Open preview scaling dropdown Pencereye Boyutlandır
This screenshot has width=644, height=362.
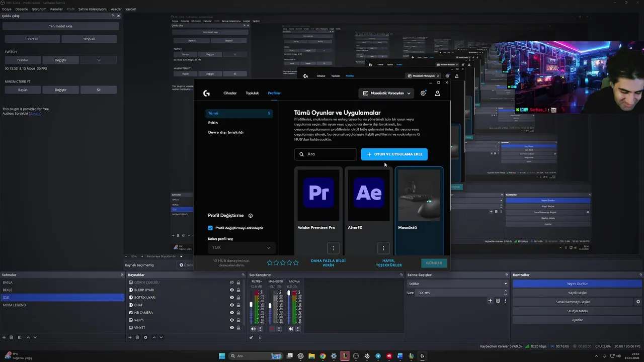click(157, 256)
